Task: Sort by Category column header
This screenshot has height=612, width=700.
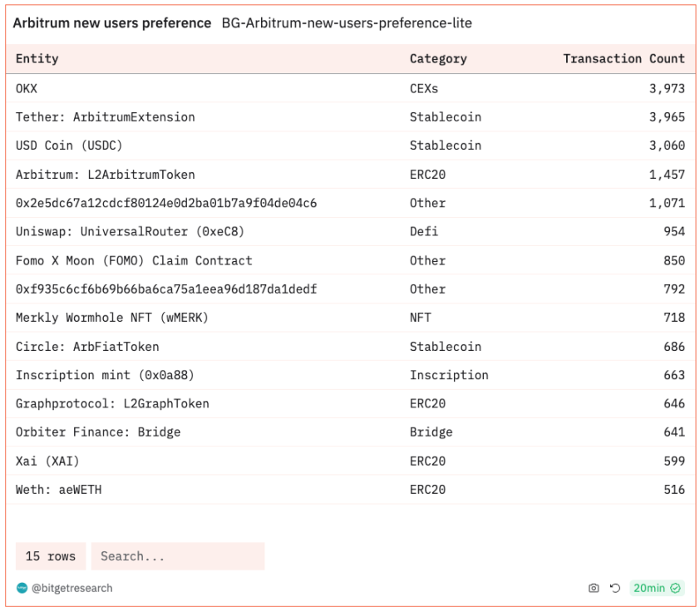Action: pos(438,59)
